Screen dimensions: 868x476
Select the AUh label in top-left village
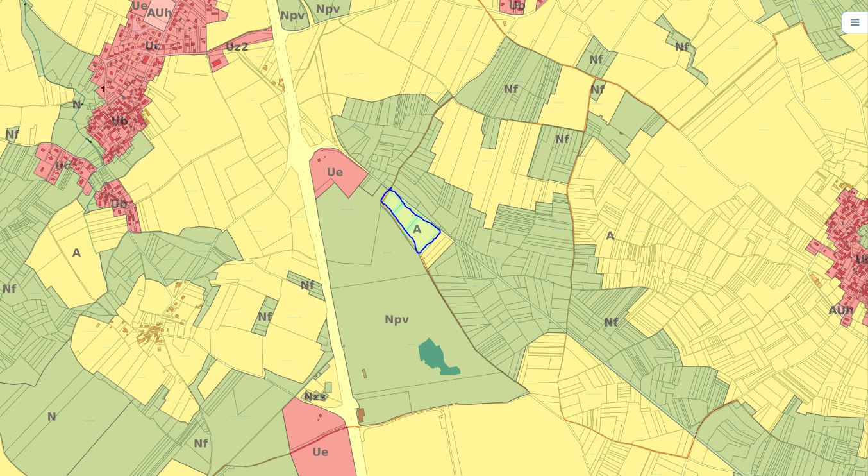pos(160,13)
